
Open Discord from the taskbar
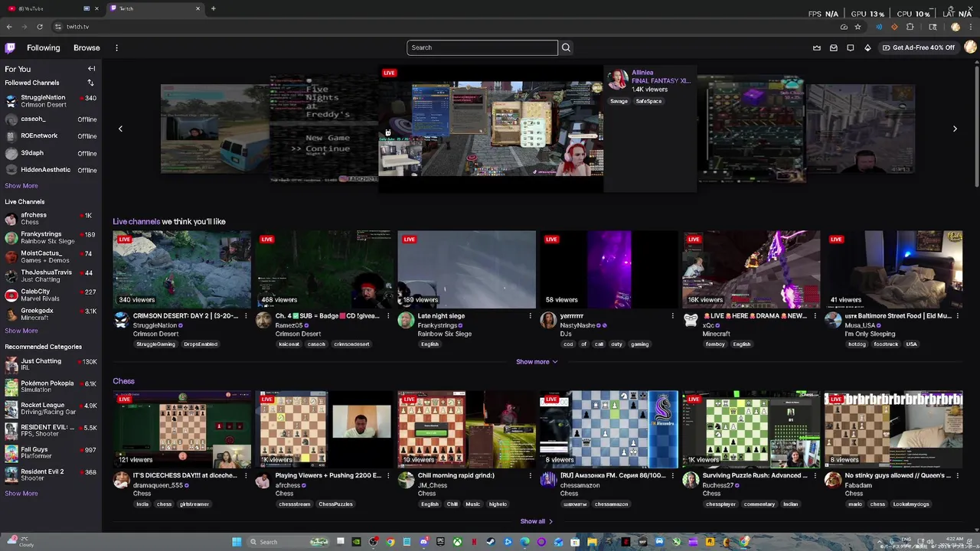pyautogui.click(x=423, y=542)
